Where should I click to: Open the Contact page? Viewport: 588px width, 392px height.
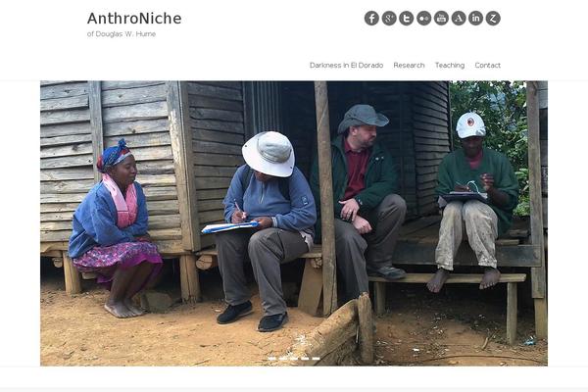[x=487, y=66]
